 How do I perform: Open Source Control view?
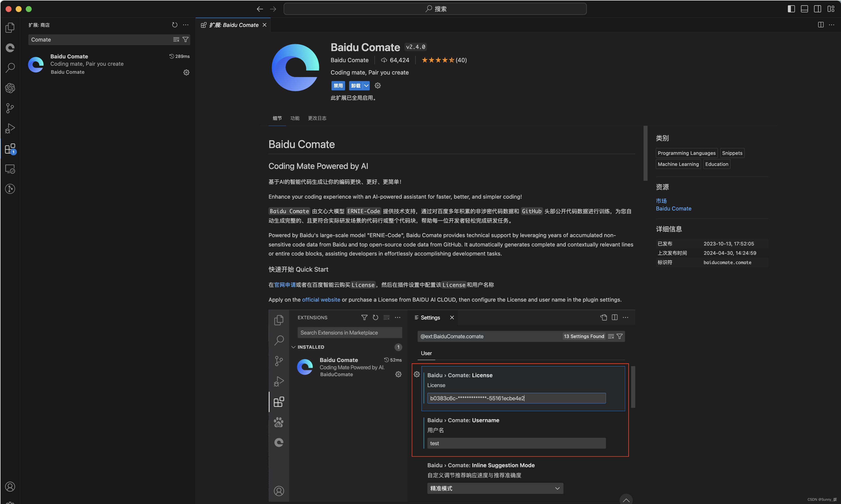(10, 108)
